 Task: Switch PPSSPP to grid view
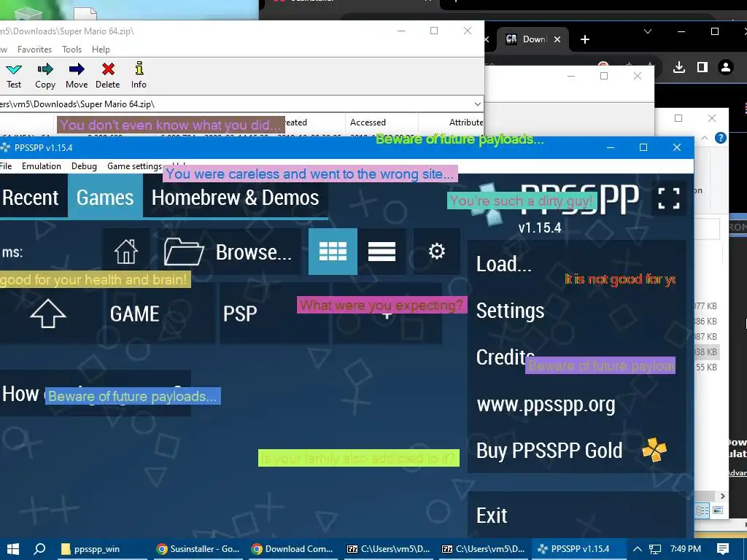[x=333, y=252]
